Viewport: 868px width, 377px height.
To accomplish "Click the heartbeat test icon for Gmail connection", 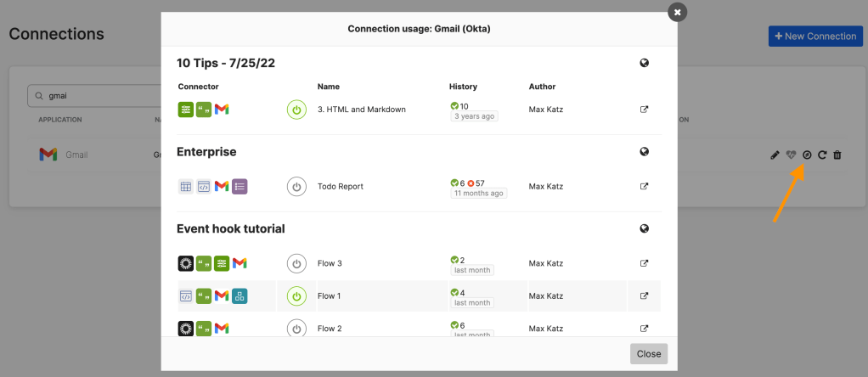I will pyautogui.click(x=791, y=155).
